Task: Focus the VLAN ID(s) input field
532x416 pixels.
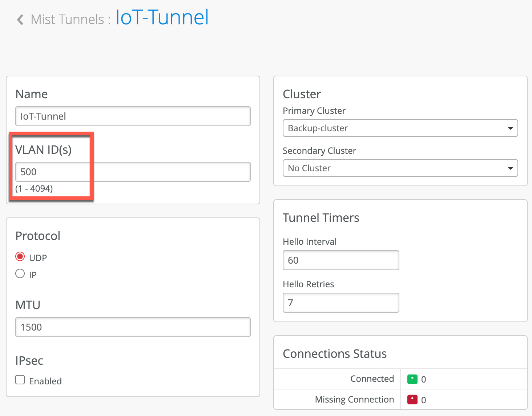Action: coord(133,172)
